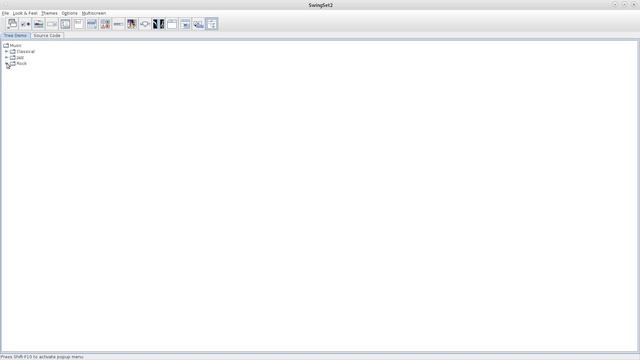Select the Music root node label
This screenshot has width=640, height=360.
[x=16, y=46]
